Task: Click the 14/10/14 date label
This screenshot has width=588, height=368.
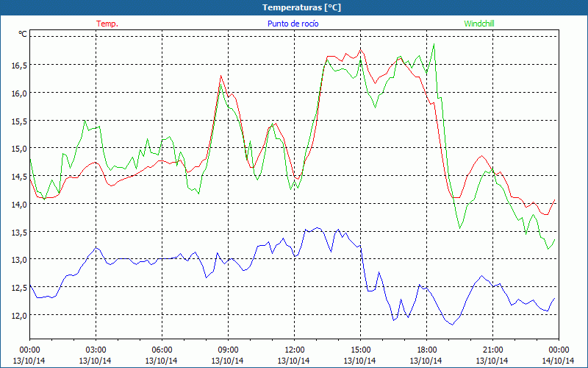Action: (559, 361)
